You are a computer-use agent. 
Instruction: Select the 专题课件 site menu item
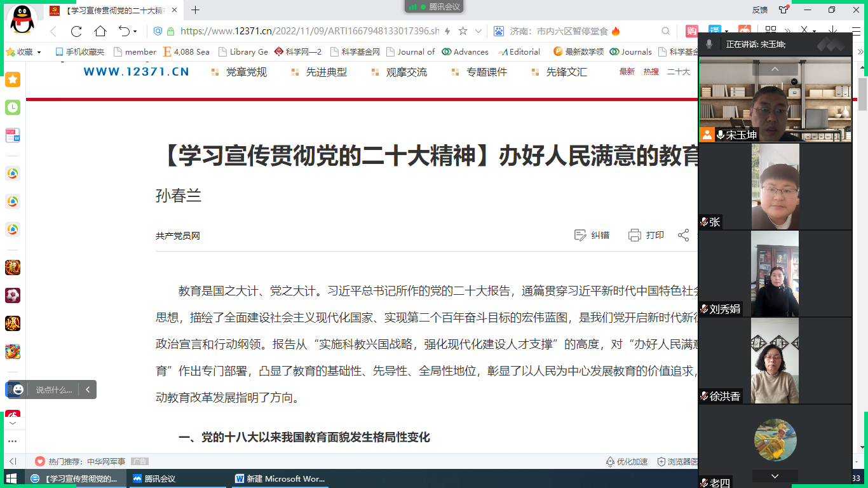click(x=487, y=72)
